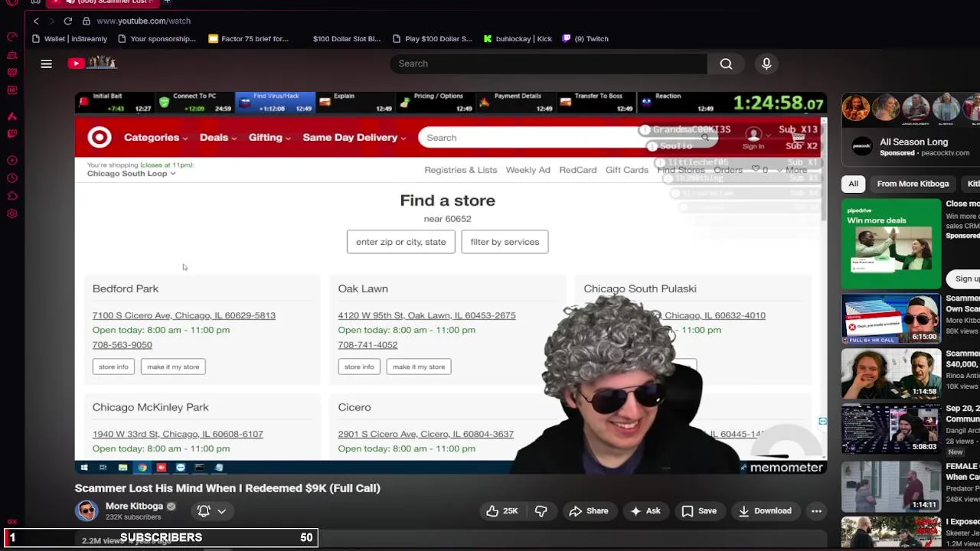The height and width of the screenshot is (551, 980).
Task: Click the notification bell for More Kitboga
Action: 204,510
